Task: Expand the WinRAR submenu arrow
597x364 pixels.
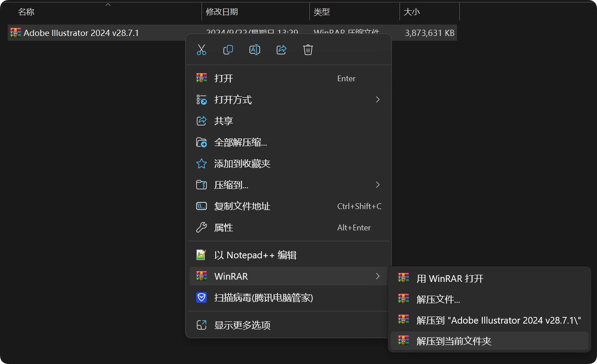Action: coord(377,277)
